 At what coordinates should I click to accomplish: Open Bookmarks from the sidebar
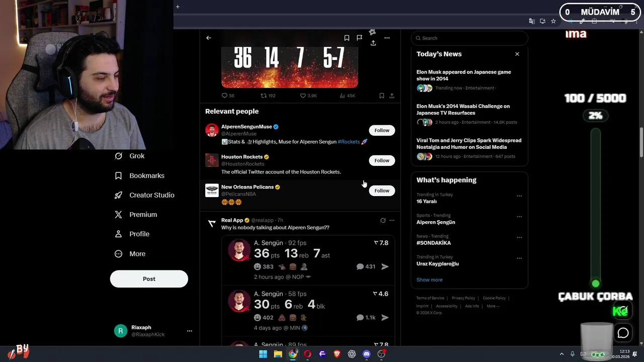tap(140, 175)
